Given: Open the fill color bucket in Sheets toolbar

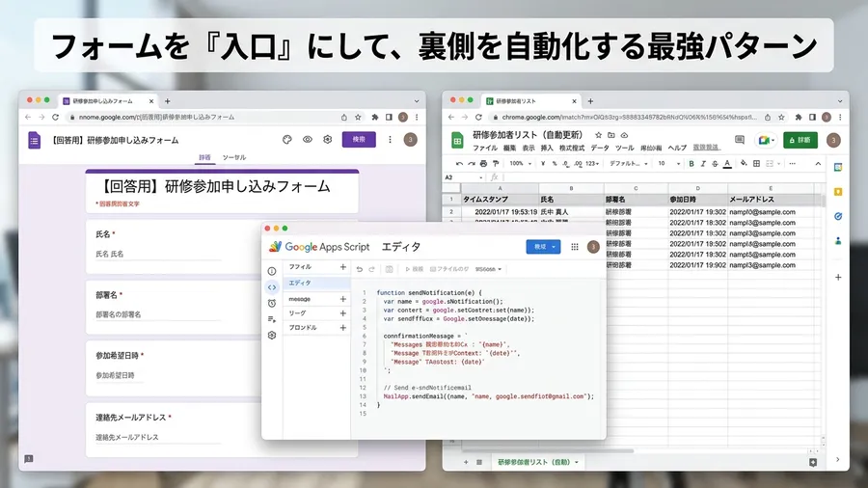Looking at the screenshot, I should [744, 164].
